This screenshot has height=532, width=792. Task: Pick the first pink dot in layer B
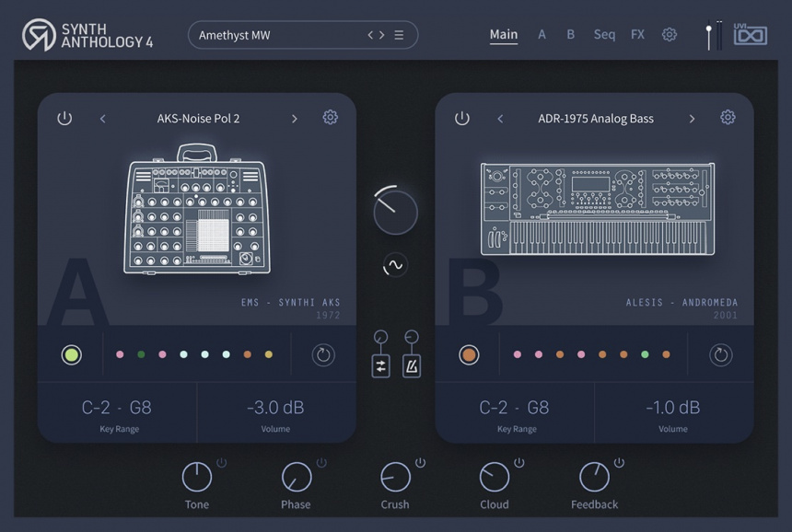click(x=518, y=354)
